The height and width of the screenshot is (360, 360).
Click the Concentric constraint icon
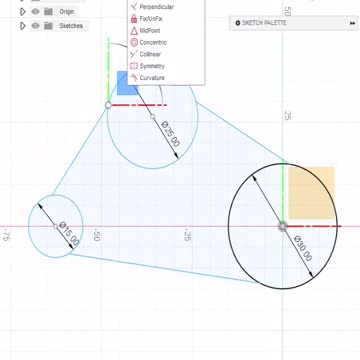coord(134,42)
